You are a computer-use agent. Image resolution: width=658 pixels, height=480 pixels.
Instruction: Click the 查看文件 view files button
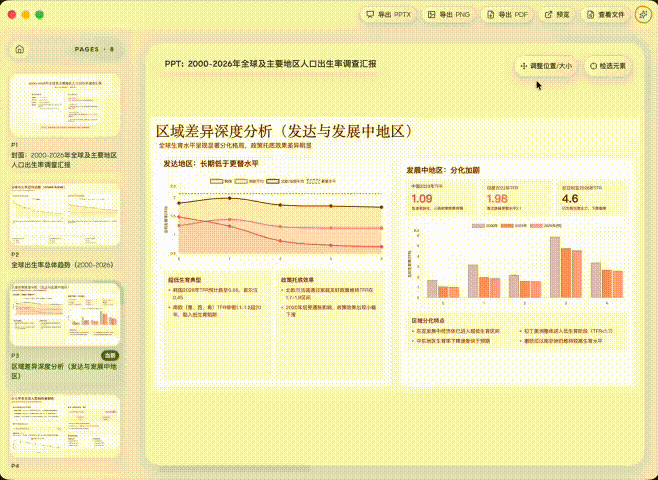[606, 15]
